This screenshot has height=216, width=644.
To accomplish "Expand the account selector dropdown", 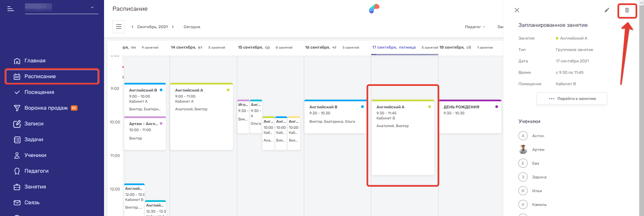I will (92, 7).
